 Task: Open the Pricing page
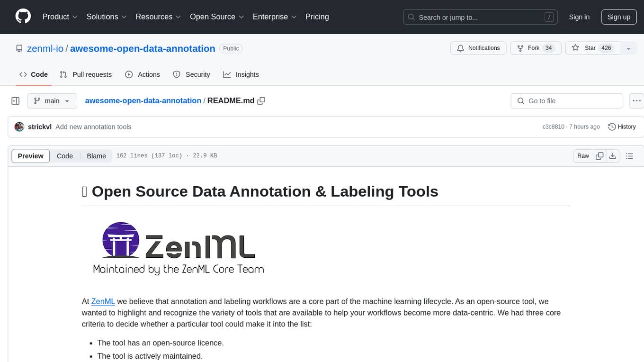tap(317, 17)
